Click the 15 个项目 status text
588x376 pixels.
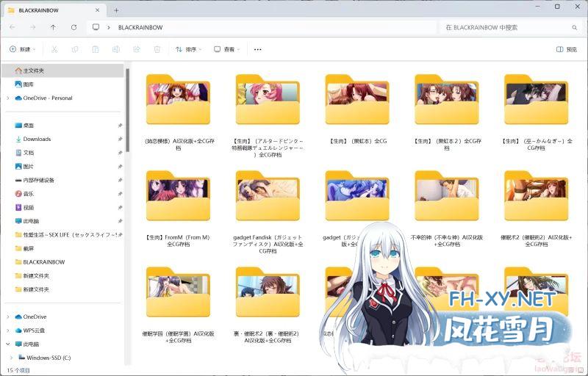18,370
